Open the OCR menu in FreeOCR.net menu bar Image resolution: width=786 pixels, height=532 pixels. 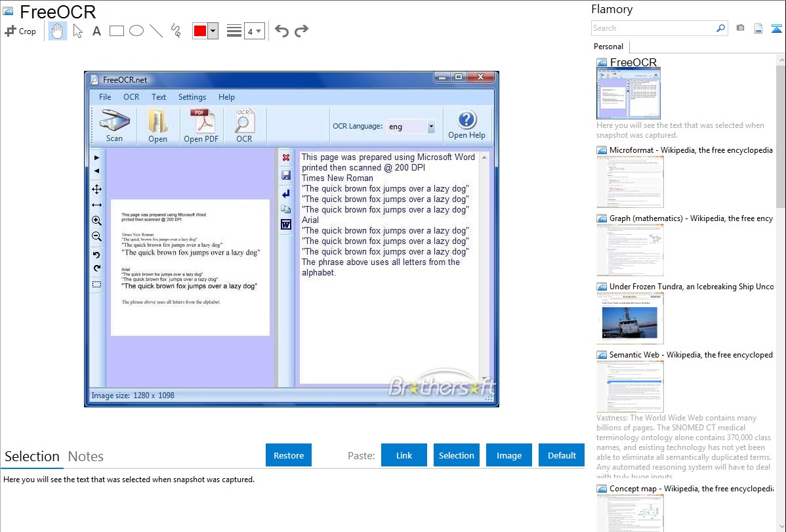coord(131,97)
